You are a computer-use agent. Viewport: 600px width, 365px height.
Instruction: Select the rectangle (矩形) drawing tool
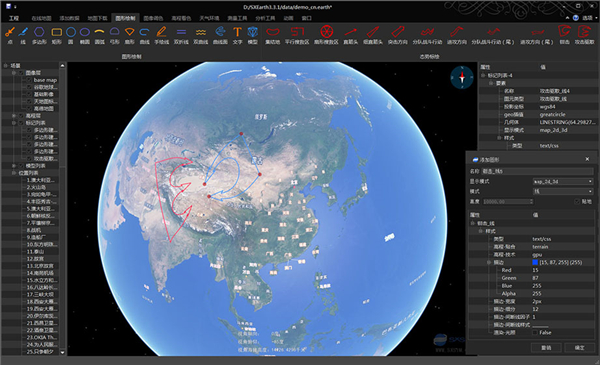[x=57, y=35]
